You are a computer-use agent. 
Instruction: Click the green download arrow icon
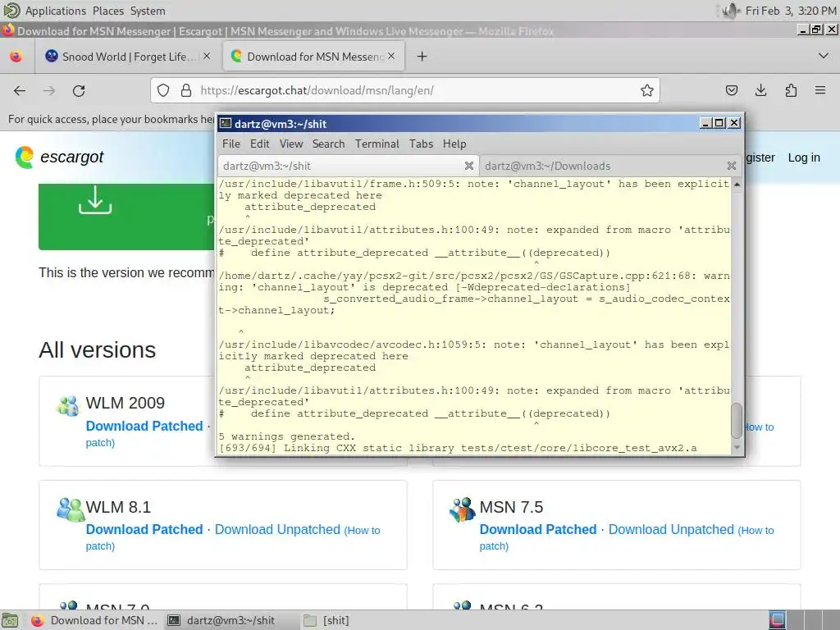[95, 200]
